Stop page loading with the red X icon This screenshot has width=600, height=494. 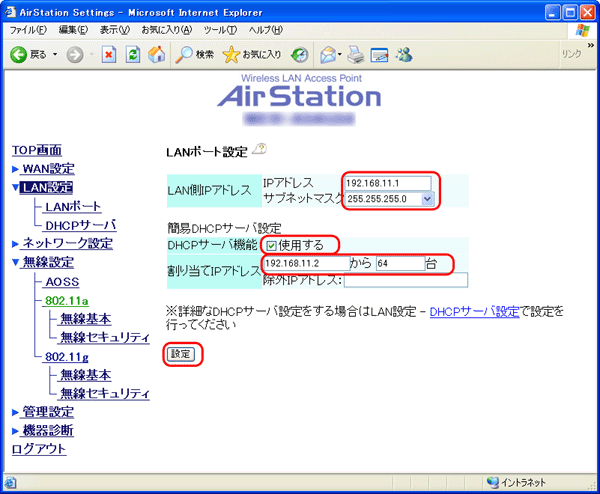point(109,55)
